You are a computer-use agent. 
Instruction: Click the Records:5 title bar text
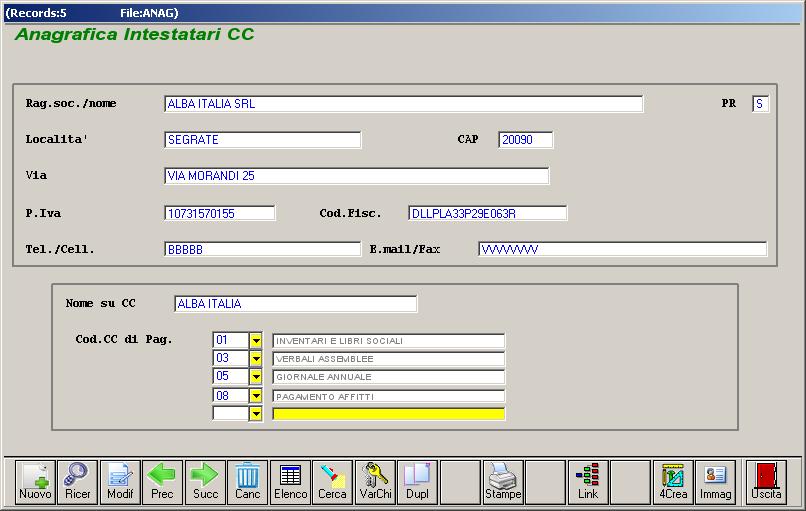(36, 13)
